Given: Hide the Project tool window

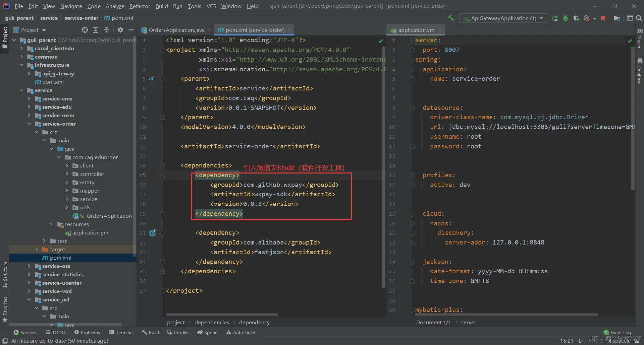Looking at the screenshot, I should coord(131,30).
